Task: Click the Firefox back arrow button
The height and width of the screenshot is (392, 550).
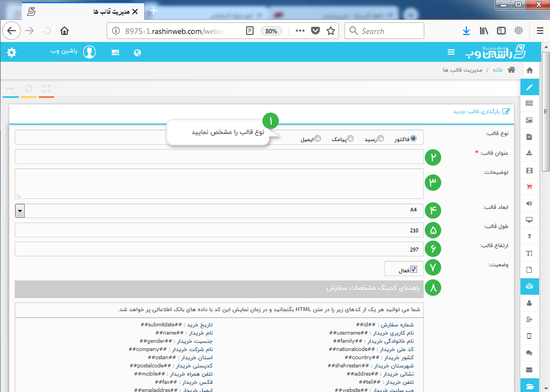Action: click(x=11, y=31)
